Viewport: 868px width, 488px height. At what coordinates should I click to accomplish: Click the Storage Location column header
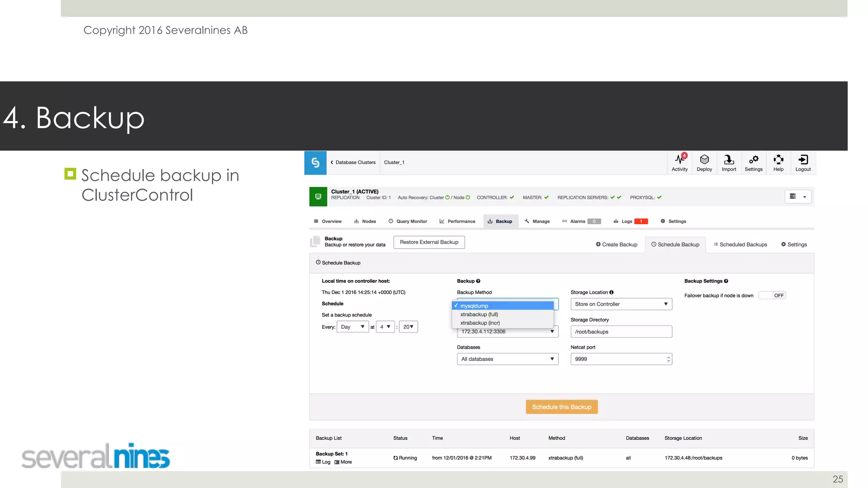[x=683, y=438]
